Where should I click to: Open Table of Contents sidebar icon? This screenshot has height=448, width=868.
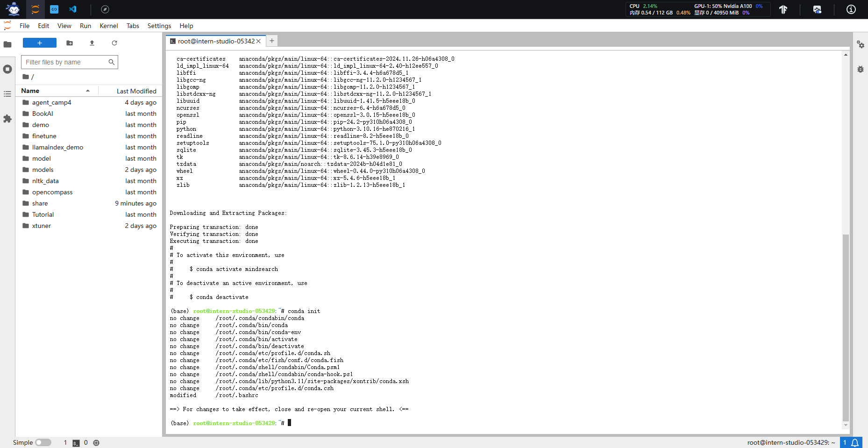pos(7,94)
